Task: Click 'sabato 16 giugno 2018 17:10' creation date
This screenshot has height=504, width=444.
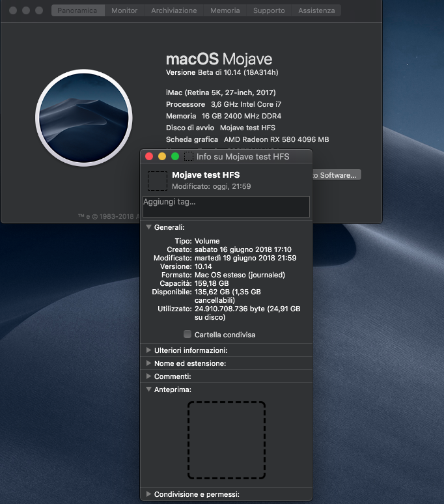Action: coord(243,249)
